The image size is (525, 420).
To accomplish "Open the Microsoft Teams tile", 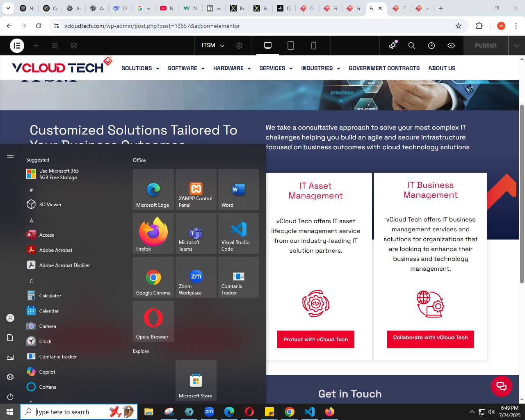I will click(196, 233).
